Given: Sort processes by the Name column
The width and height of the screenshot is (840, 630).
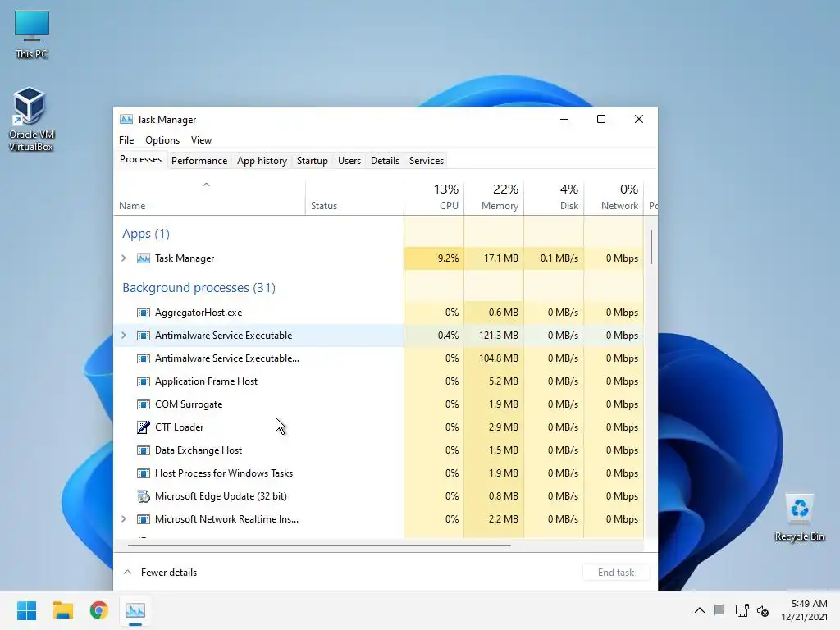Looking at the screenshot, I should click(209, 199).
